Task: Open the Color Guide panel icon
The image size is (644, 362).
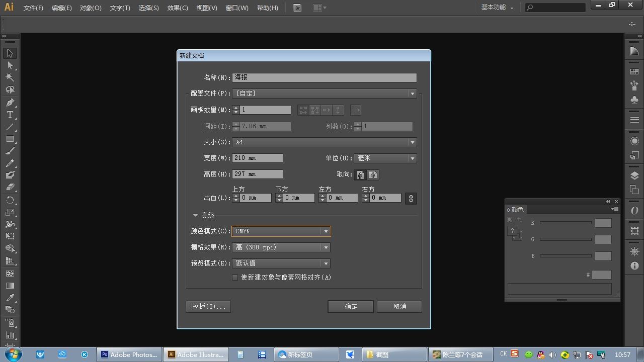Action: 634,51
